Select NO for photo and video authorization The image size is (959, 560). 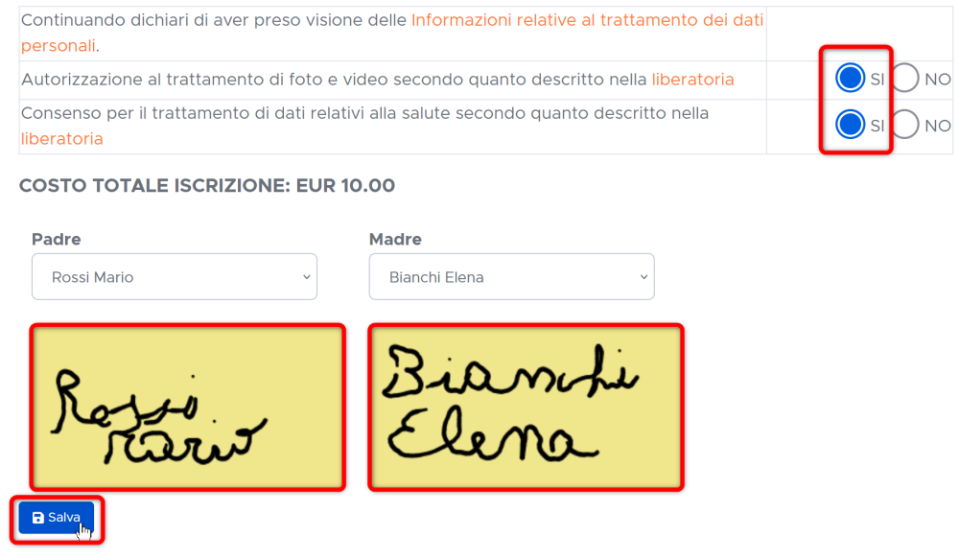point(904,79)
